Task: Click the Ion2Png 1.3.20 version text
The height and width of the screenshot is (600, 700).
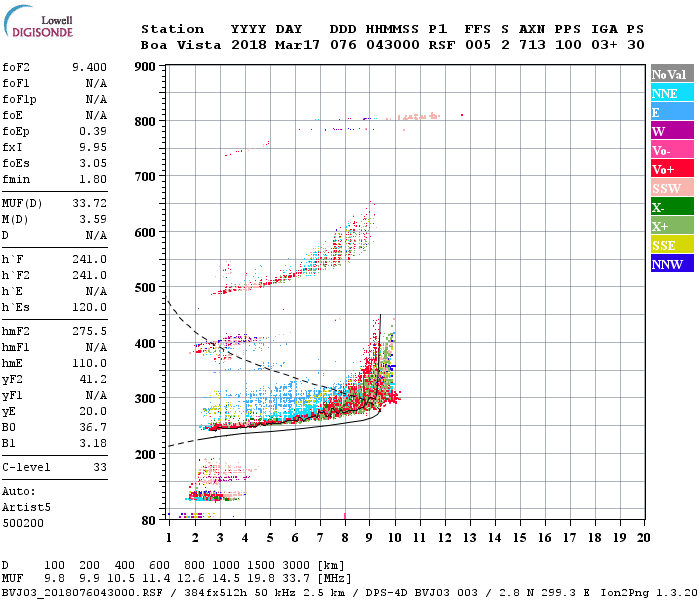Action: pos(649,593)
